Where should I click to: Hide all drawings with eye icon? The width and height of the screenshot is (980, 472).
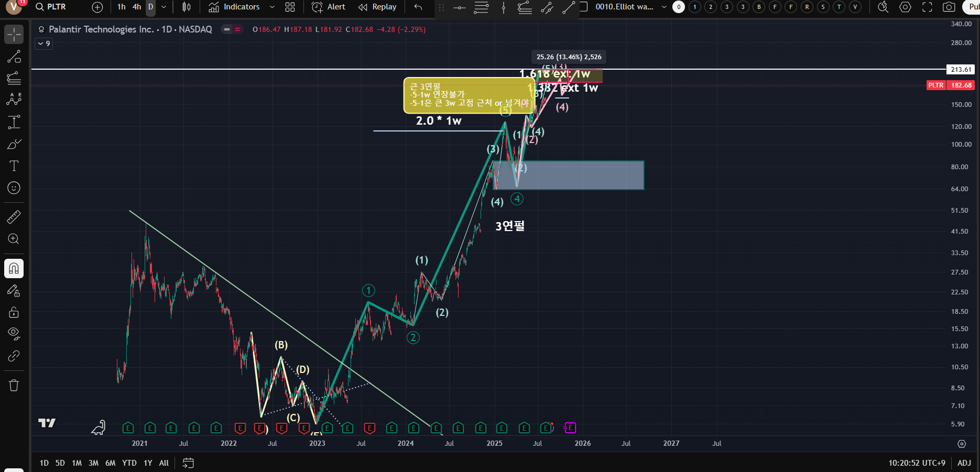[x=14, y=333]
